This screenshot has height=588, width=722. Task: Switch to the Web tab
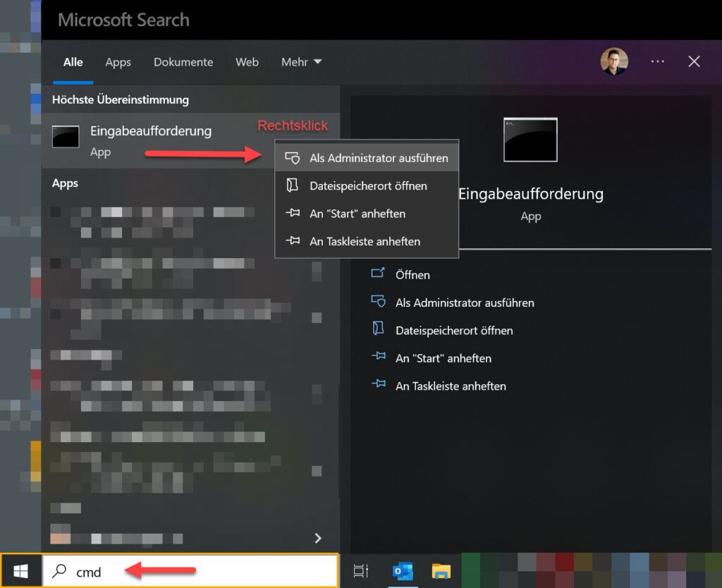pos(247,62)
